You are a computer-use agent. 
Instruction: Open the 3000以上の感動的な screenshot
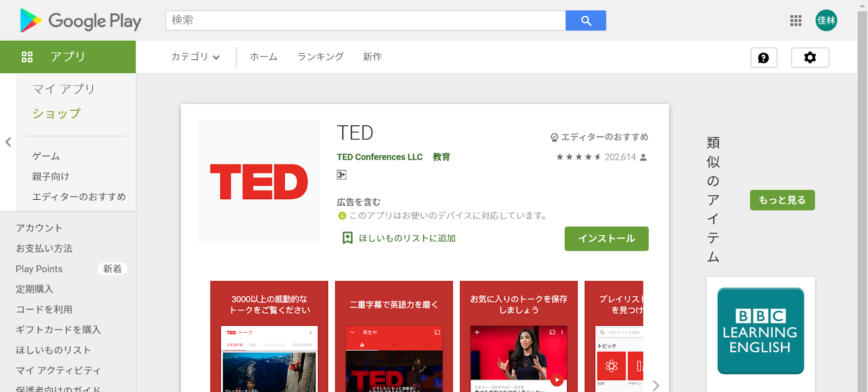269,337
